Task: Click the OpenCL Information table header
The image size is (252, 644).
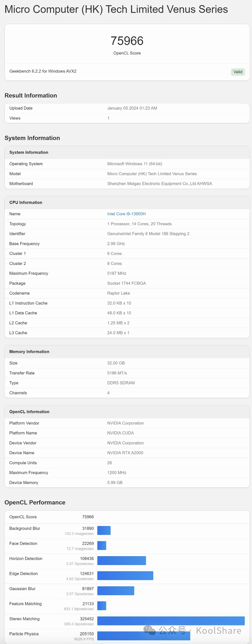Action: pos(29,412)
